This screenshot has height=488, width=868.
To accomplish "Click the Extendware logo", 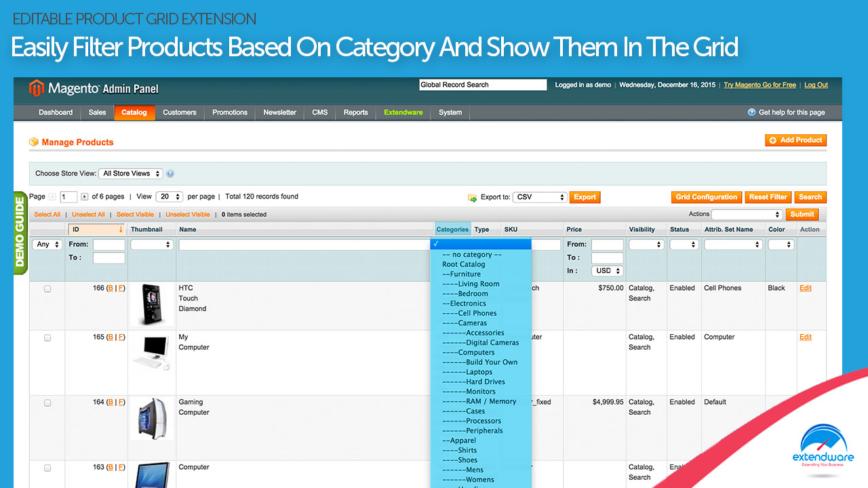I will 823,448.
